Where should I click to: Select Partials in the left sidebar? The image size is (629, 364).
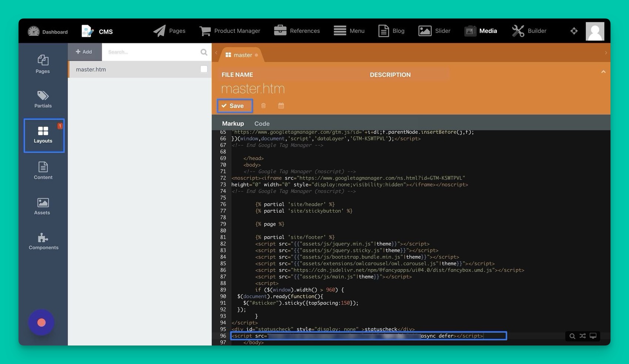[43, 100]
